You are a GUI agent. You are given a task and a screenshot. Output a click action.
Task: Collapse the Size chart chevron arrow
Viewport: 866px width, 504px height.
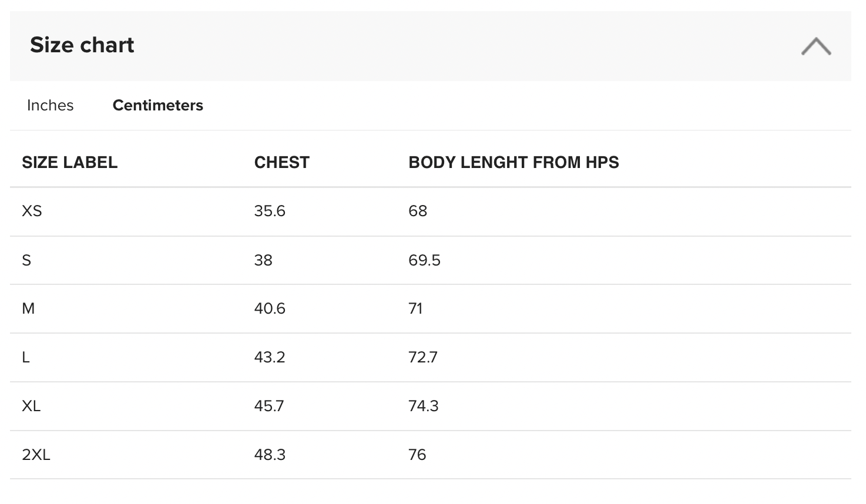[x=816, y=46]
